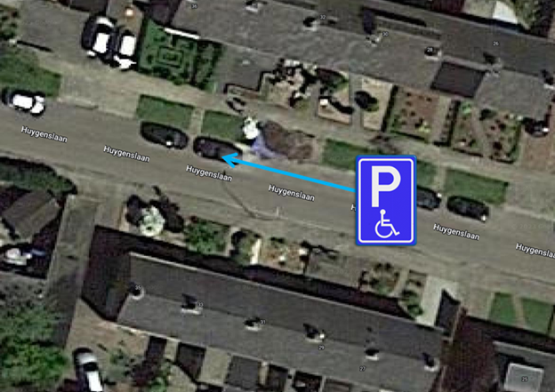
Task: Click the blue arrow tip pointing at car
Action: (x=227, y=160)
